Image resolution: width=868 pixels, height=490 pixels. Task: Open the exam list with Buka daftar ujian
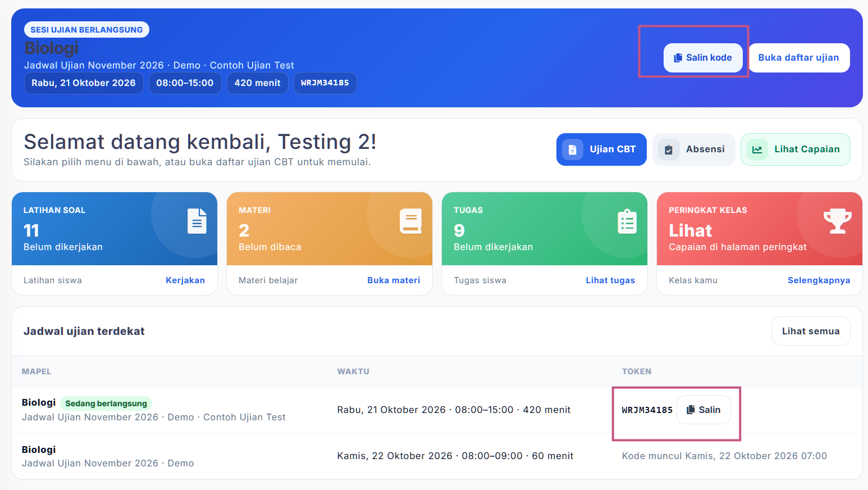pos(799,58)
